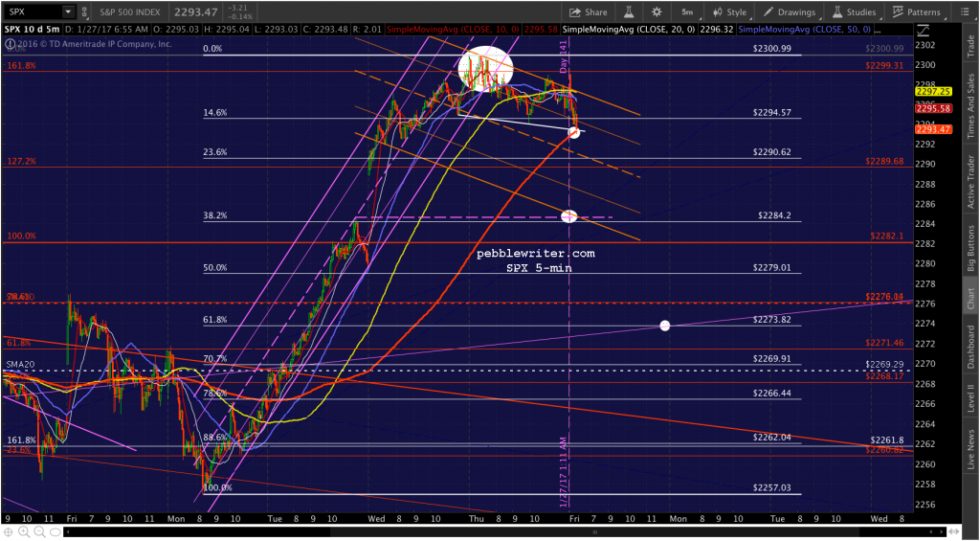Screen dimensions: 980x541
Task: Switch to Active Trader side tab
Action: [x=972, y=180]
